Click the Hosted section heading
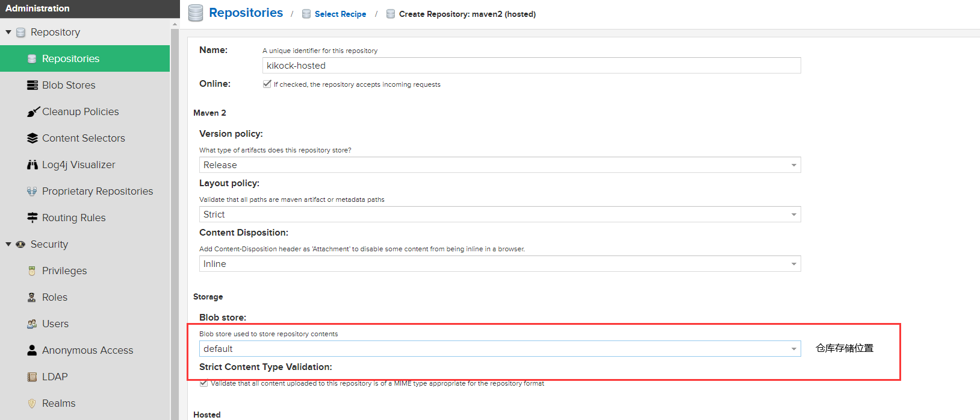This screenshot has width=980, height=420. coord(206,415)
